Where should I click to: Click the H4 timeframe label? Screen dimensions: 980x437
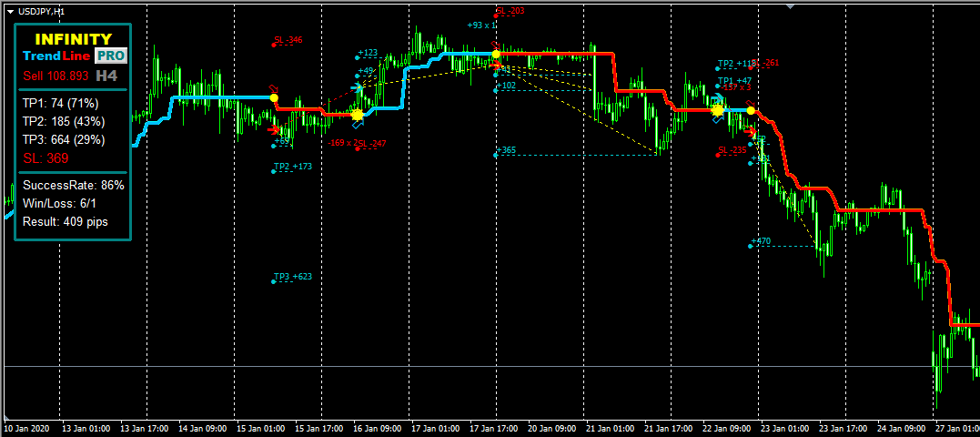[x=106, y=76]
